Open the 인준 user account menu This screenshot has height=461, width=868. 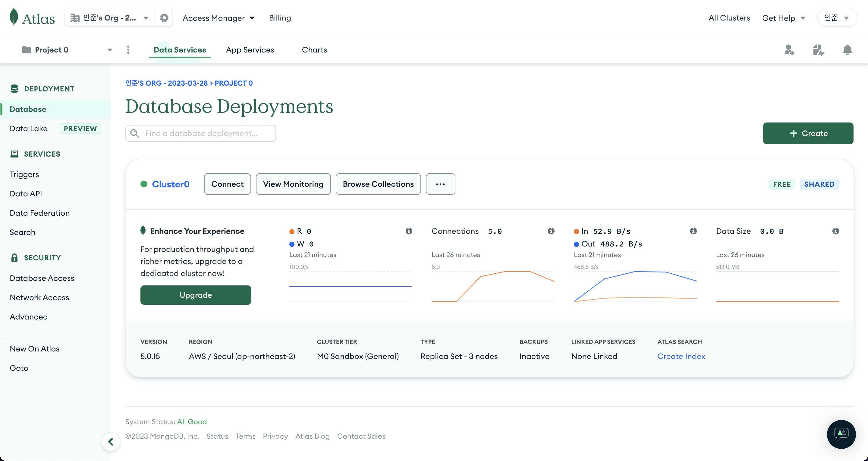pyautogui.click(x=837, y=18)
